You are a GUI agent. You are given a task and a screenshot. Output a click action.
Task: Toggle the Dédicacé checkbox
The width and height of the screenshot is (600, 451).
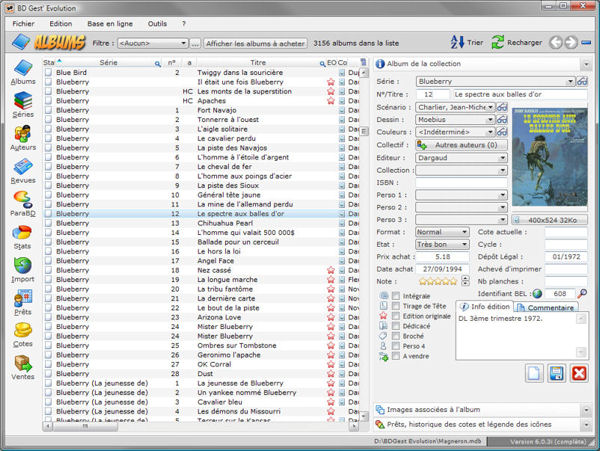pos(396,326)
